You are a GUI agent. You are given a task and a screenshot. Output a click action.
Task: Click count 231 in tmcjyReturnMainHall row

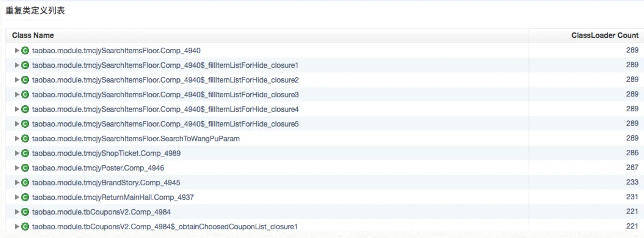tap(632, 197)
